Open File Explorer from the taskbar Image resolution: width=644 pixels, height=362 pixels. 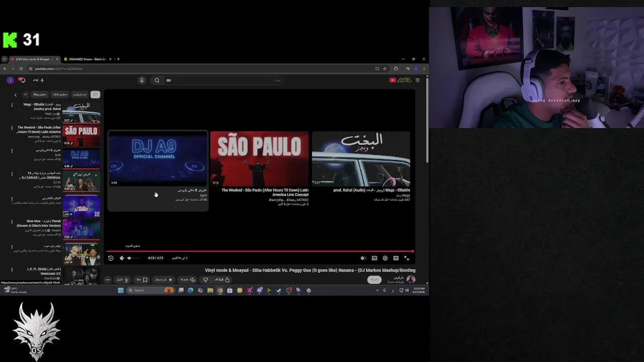[210, 290]
